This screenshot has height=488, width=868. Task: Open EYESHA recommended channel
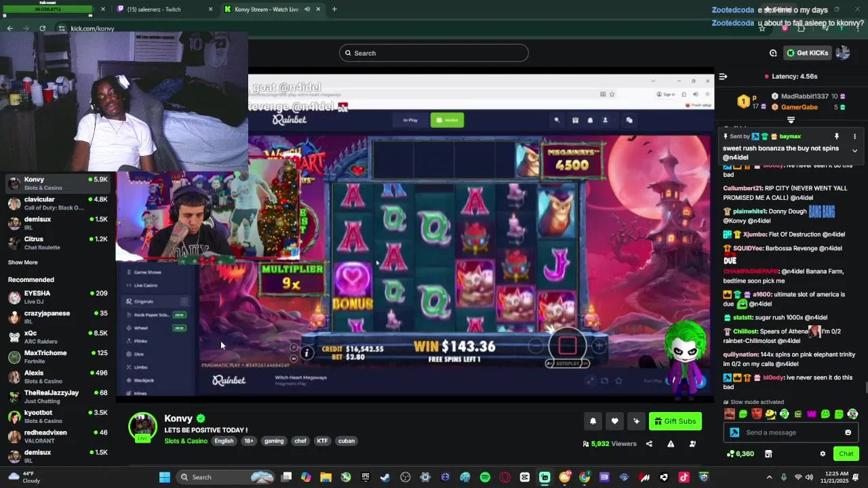[58, 297]
